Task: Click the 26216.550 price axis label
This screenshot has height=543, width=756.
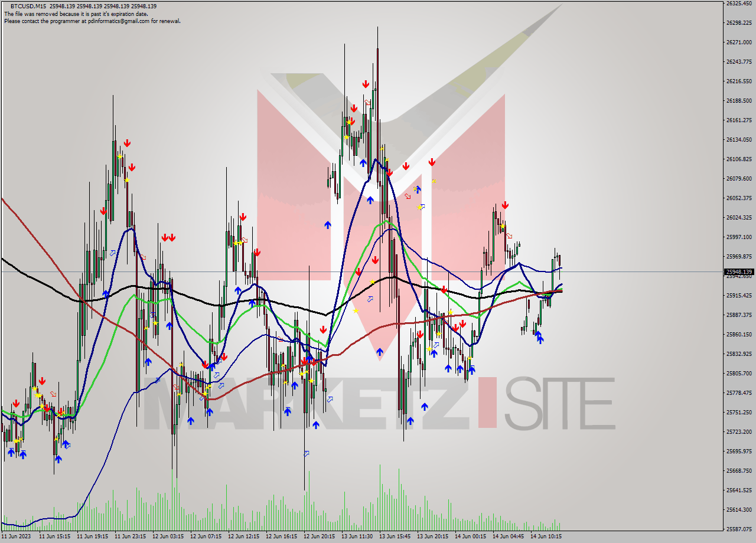Action: 739,81
